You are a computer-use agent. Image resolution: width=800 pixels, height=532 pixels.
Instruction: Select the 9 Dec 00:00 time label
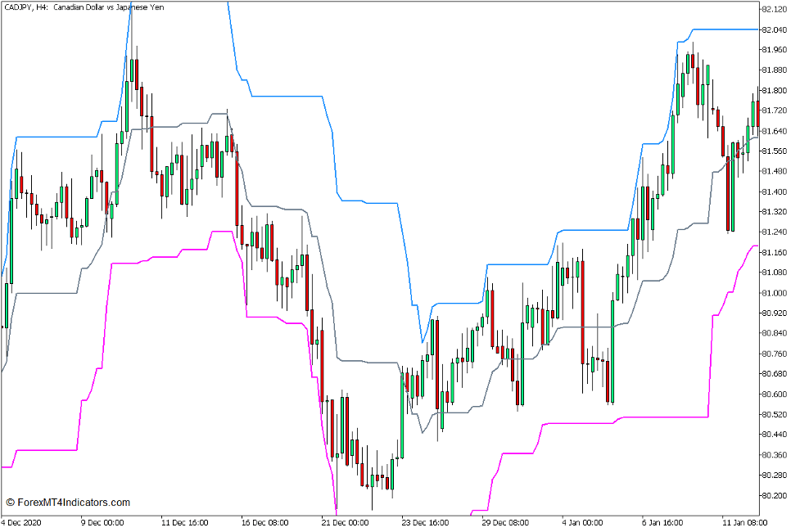tap(102, 522)
